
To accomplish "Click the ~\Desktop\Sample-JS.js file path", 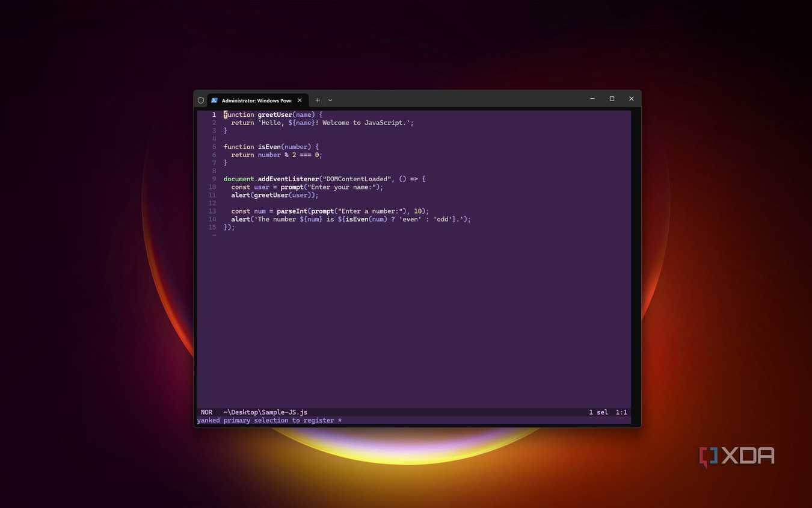I will [265, 412].
